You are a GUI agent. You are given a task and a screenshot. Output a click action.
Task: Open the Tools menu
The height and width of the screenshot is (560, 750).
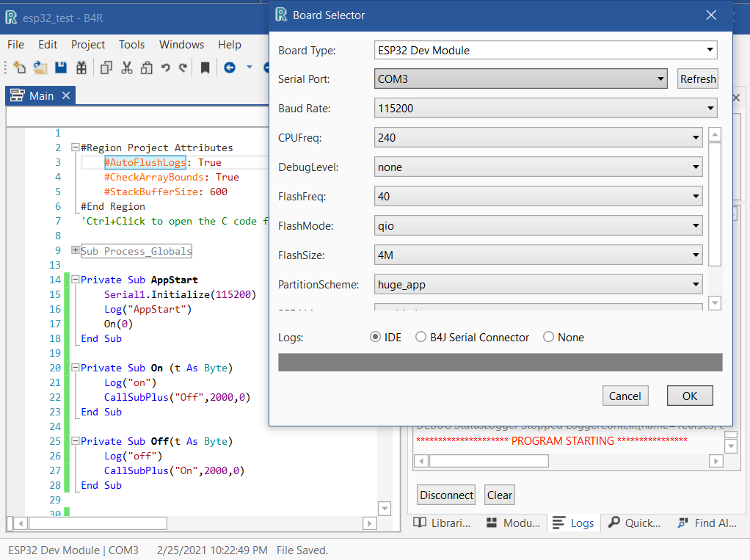[132, 45]
